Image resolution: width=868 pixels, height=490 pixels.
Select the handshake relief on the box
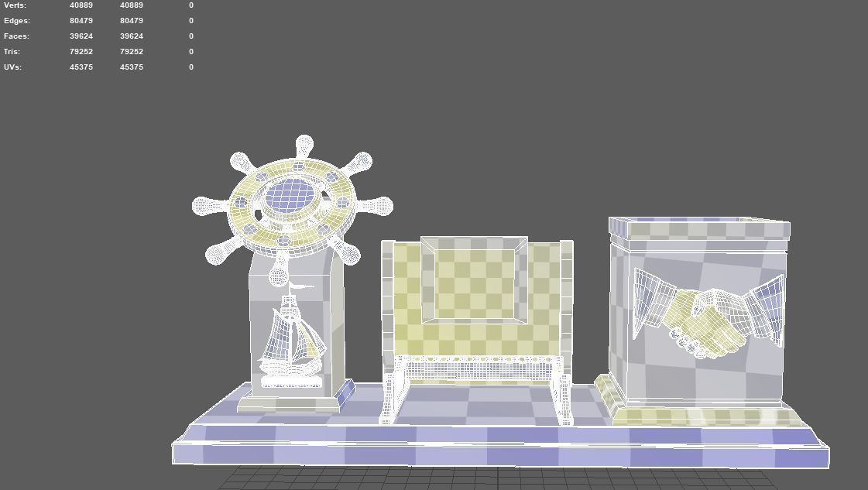tap(709, 313)
